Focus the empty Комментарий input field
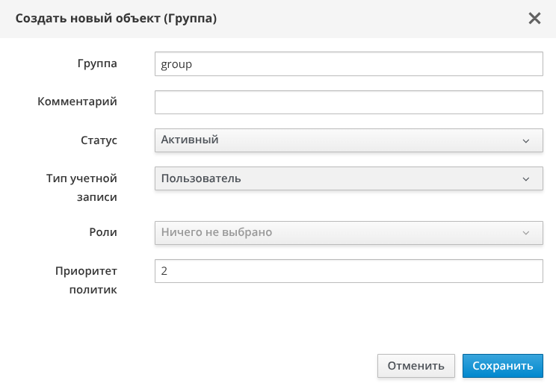556x392 pixels. (x=348, y=102)
